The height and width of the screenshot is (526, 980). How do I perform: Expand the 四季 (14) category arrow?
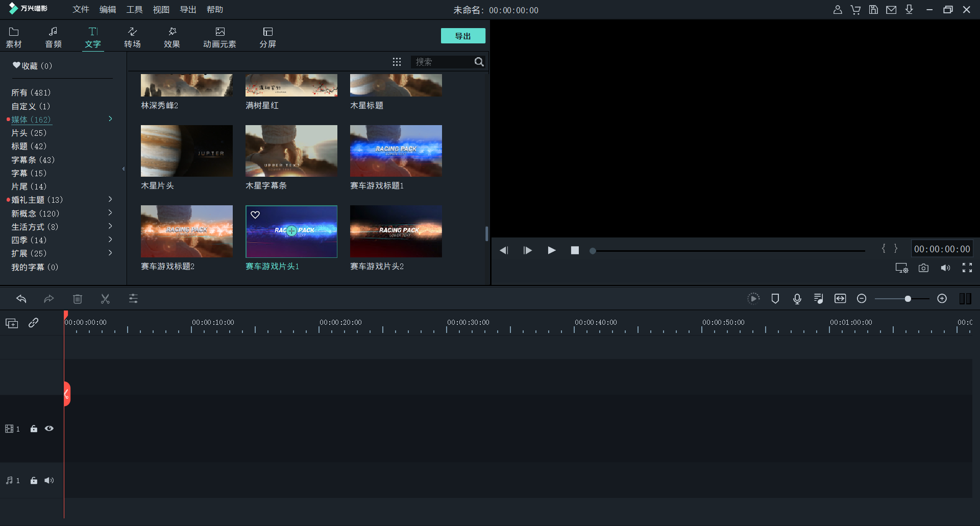coord(110,240)
